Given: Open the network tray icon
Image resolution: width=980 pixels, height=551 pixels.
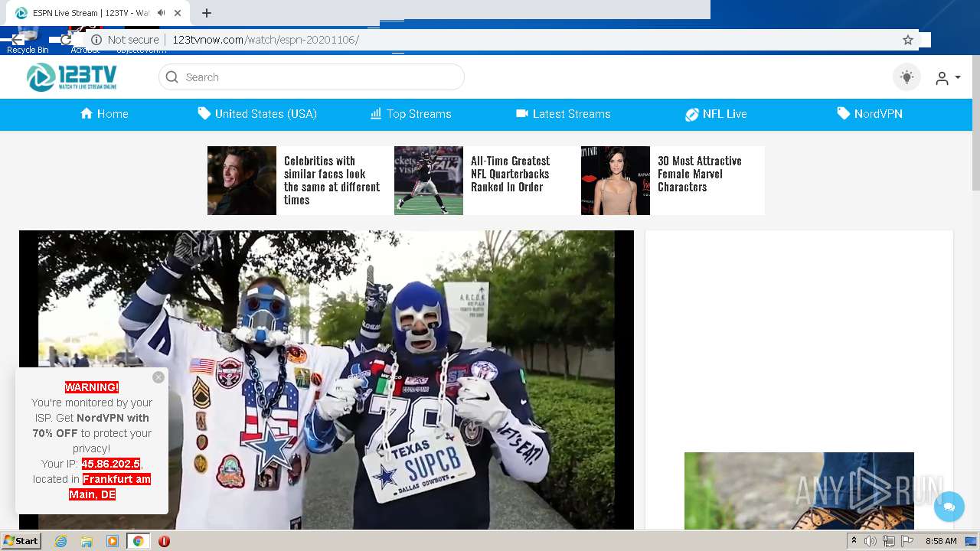Looking at the screenshot, I should (x=889, y=541).
